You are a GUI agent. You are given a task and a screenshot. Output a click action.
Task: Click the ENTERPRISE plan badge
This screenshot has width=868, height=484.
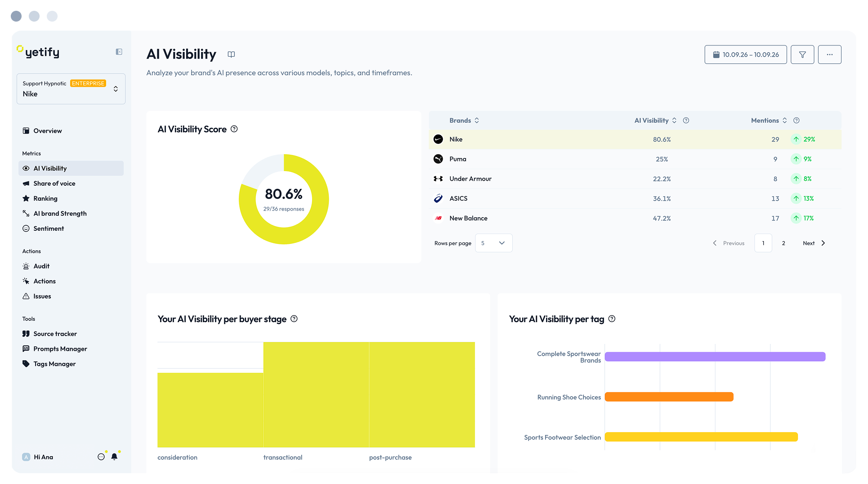tap(88, 84)
